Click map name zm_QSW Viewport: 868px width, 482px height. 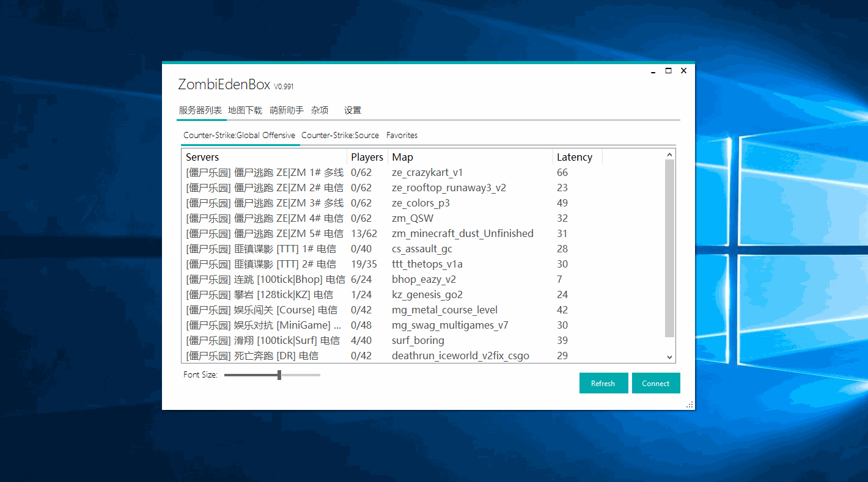(413, 218)
